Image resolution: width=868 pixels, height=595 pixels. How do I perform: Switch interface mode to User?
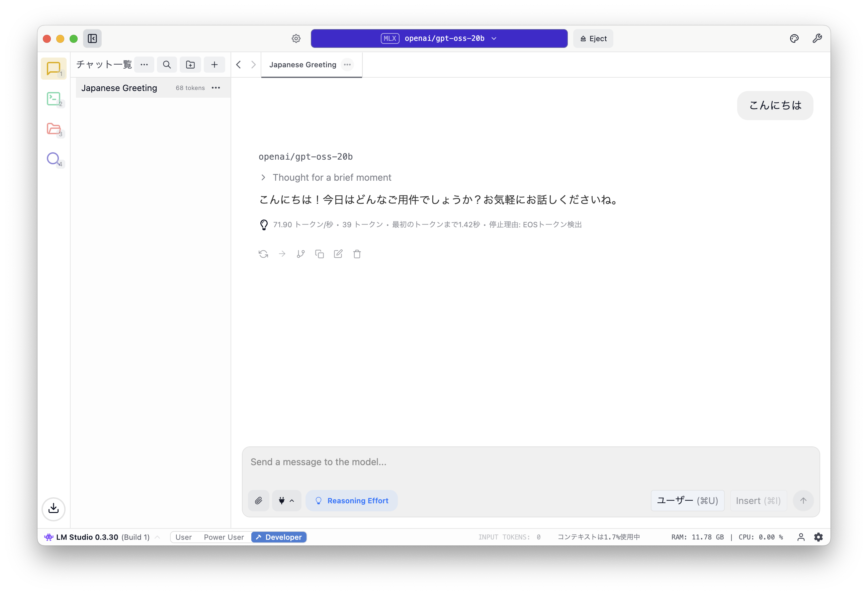[x=183, y=537]
